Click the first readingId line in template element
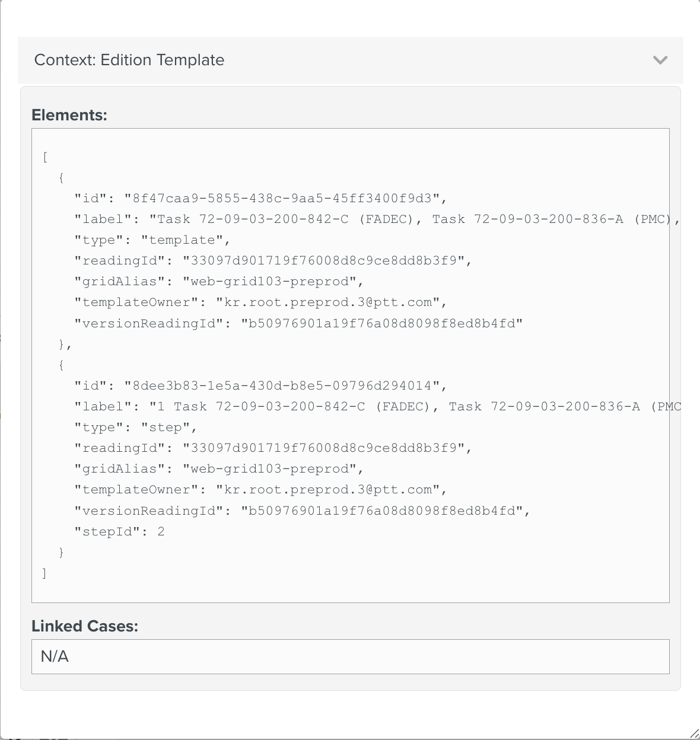Image resolution: width=700 pixels, height=740 pixels. coord(273,260)
